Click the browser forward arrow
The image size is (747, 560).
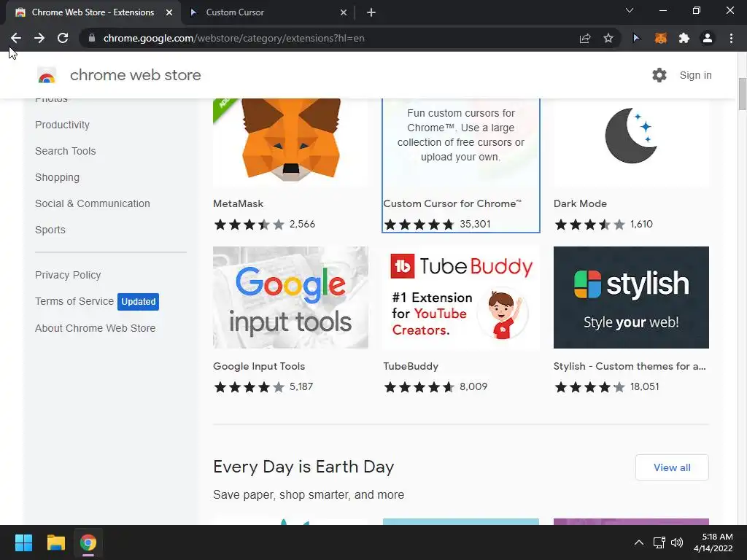(x=39, y=38)
